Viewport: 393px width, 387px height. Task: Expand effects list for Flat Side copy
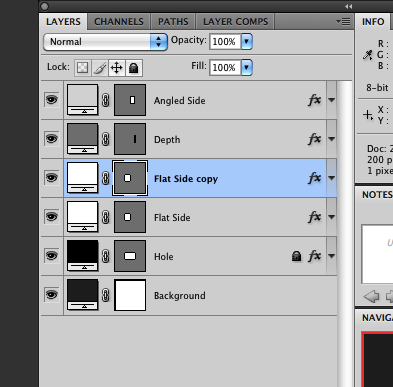click(x=332, y=178)
